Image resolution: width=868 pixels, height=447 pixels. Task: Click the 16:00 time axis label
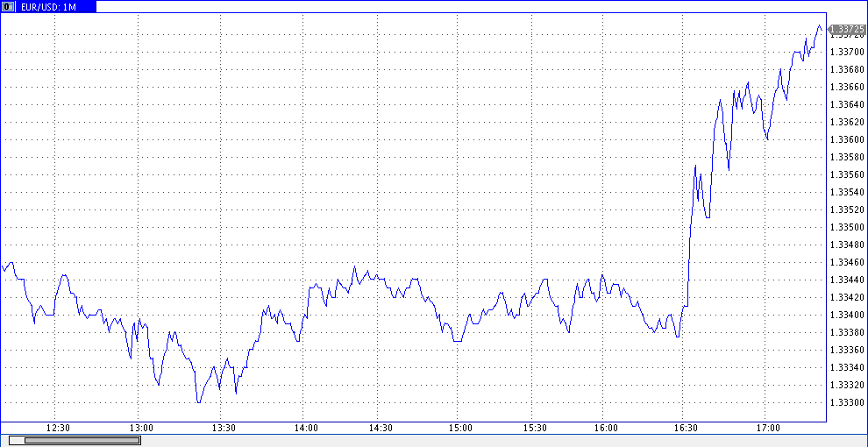(x=607, y=429)
